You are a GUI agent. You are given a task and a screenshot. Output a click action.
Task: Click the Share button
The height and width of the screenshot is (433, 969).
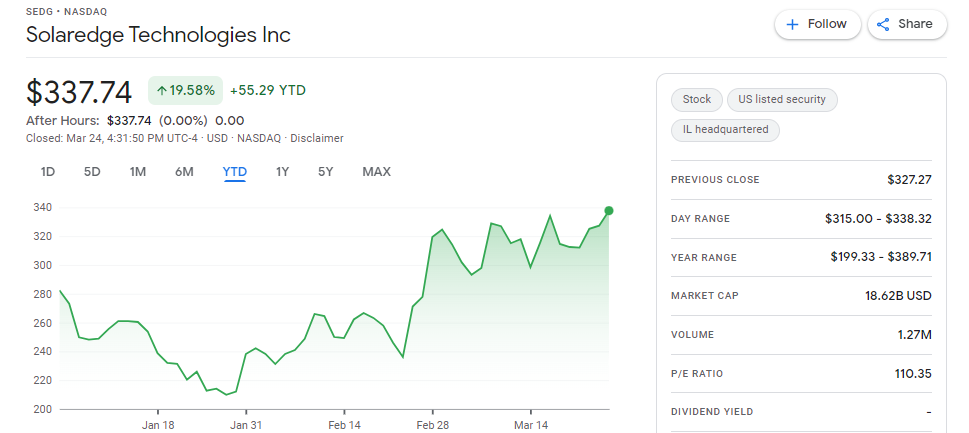907,25
